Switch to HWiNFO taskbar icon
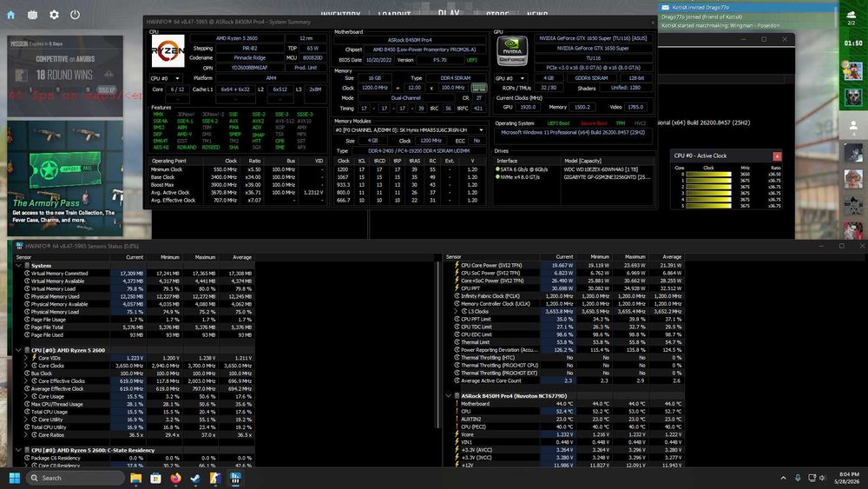Screen dimensions: 868x489 point(235,478)
